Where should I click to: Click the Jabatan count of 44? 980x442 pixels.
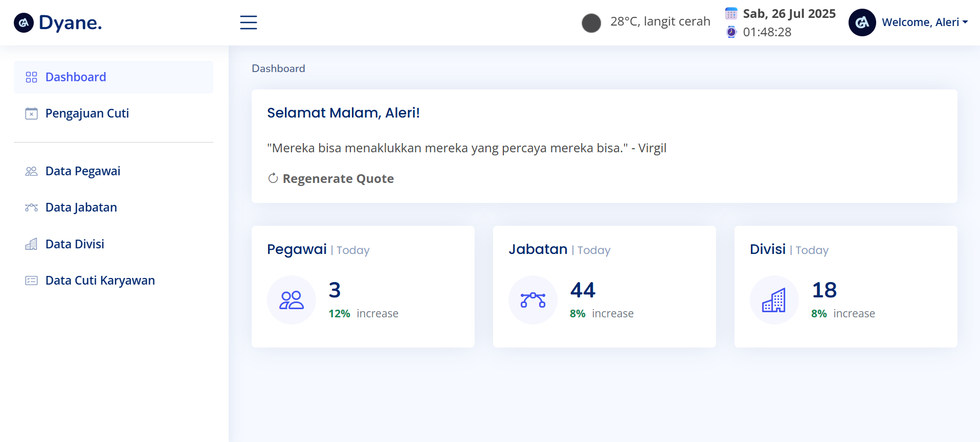coord(583,290)
